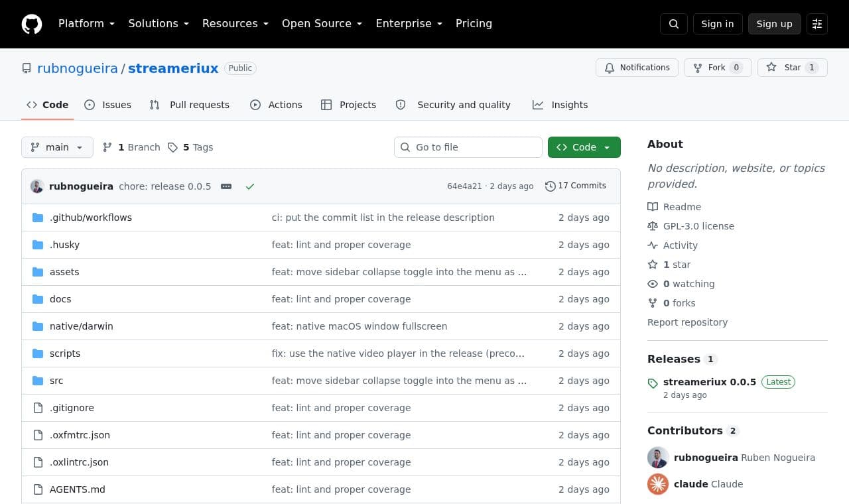The image size is (849, 504).
Task: Click the Go to file search field
Action: point(468,147)
